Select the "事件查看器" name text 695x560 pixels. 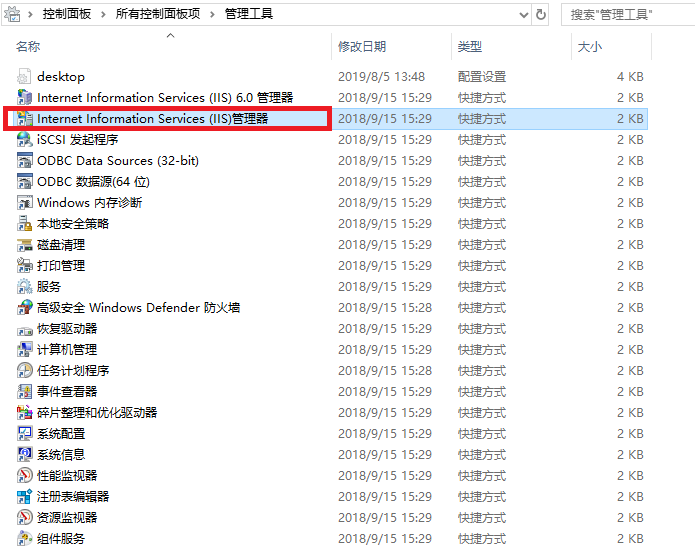(67, 392)
